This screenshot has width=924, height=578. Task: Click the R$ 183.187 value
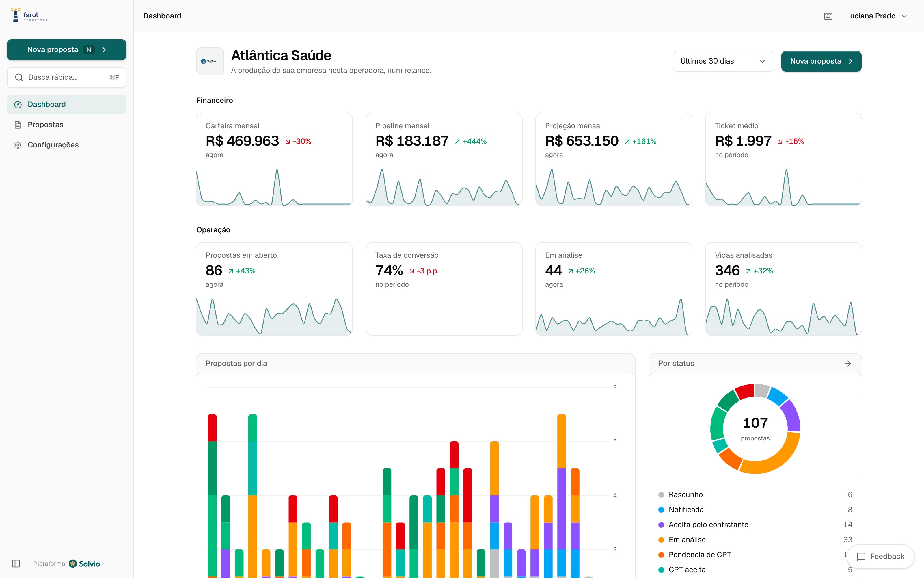click(x=411, y=141)
